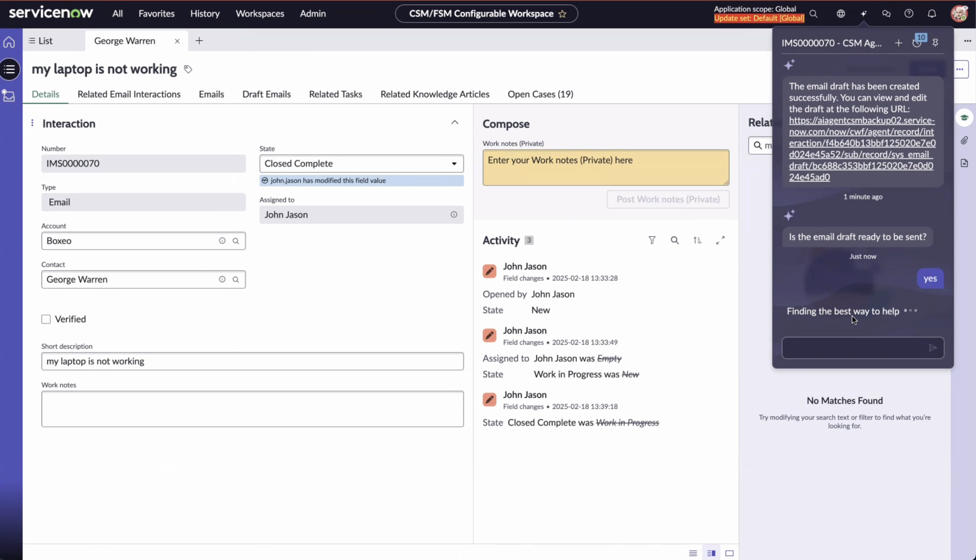Open the inbox icon in left sidebar
The height and width of the screenshot is (560, 976).
point(8,95)
